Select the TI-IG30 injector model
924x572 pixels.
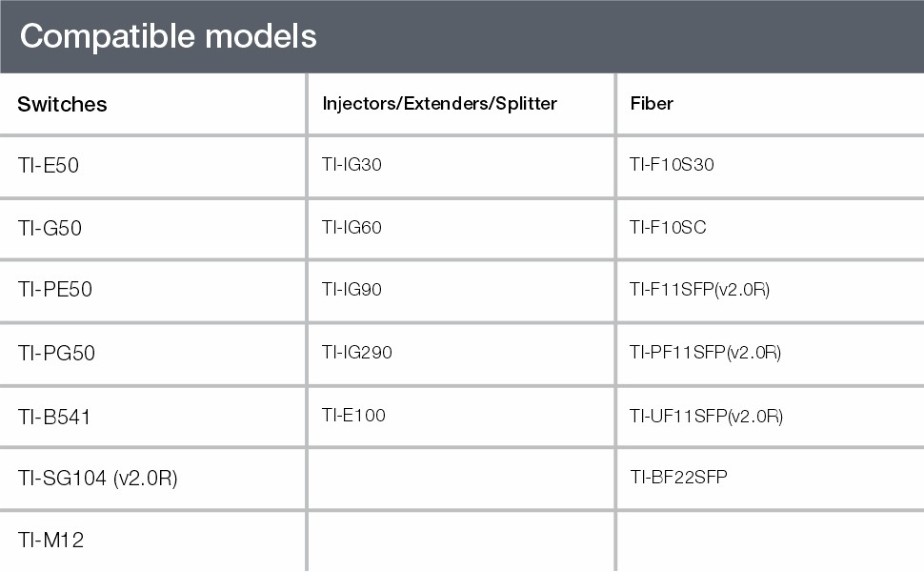coord(352,164)
